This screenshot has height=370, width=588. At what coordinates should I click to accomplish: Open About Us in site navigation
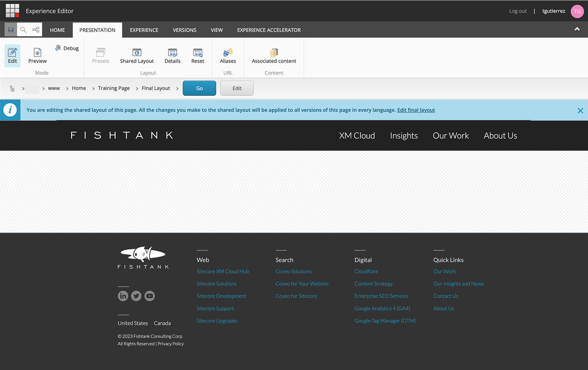[500, 136]
